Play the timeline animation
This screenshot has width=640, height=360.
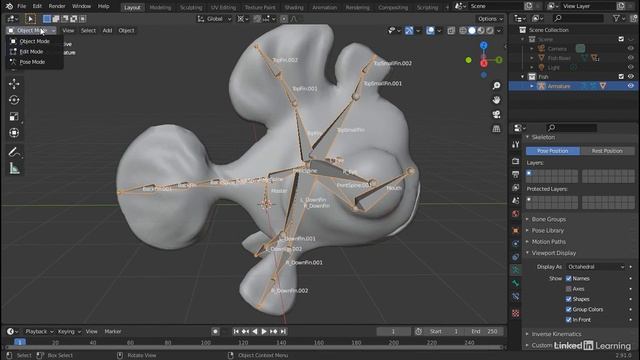[264, 331]
